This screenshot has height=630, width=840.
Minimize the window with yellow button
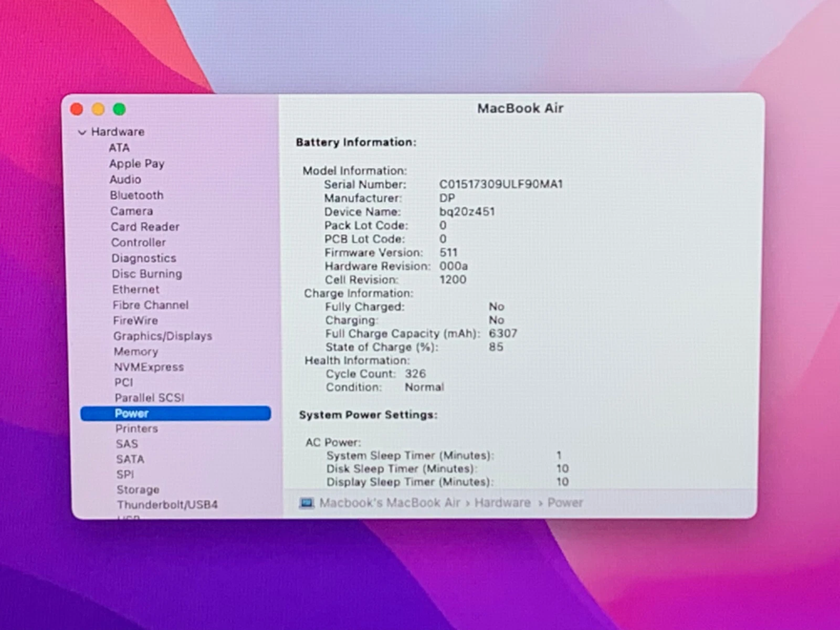[x=98, y=109]
